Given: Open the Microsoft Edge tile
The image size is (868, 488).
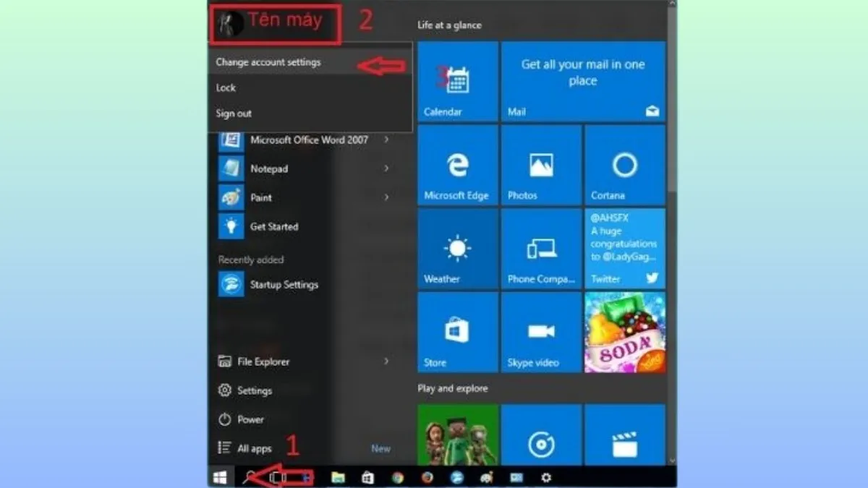Looking at the screenshot, I should [x=457, y=165].
